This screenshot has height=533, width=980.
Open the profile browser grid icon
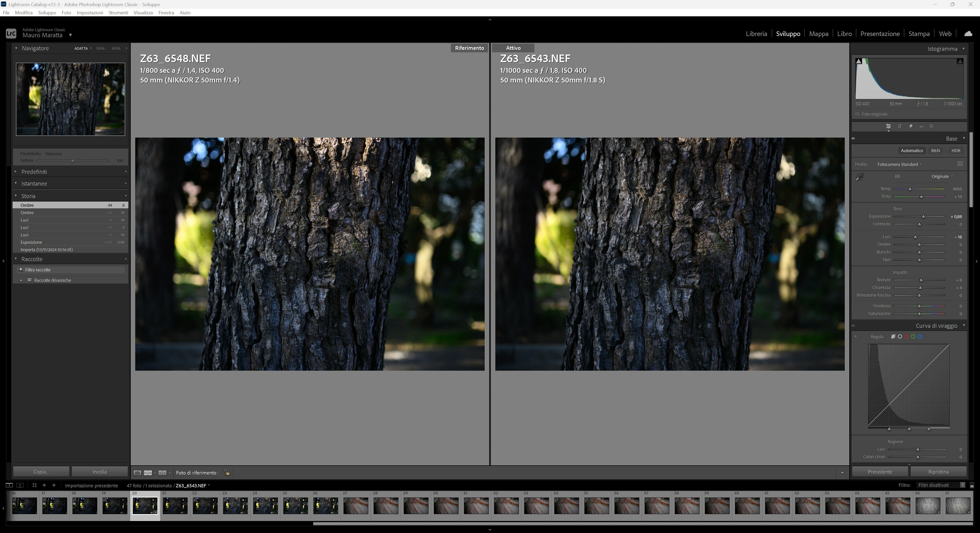(x=960, y=164)
